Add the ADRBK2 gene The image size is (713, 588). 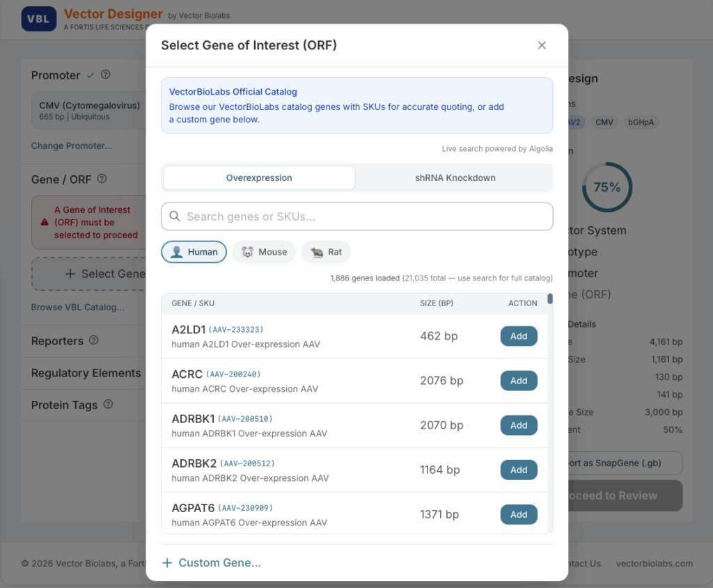519,470
